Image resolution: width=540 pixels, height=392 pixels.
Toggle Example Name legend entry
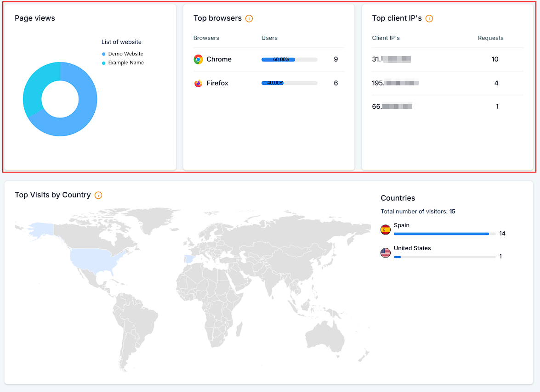point(125,63)
